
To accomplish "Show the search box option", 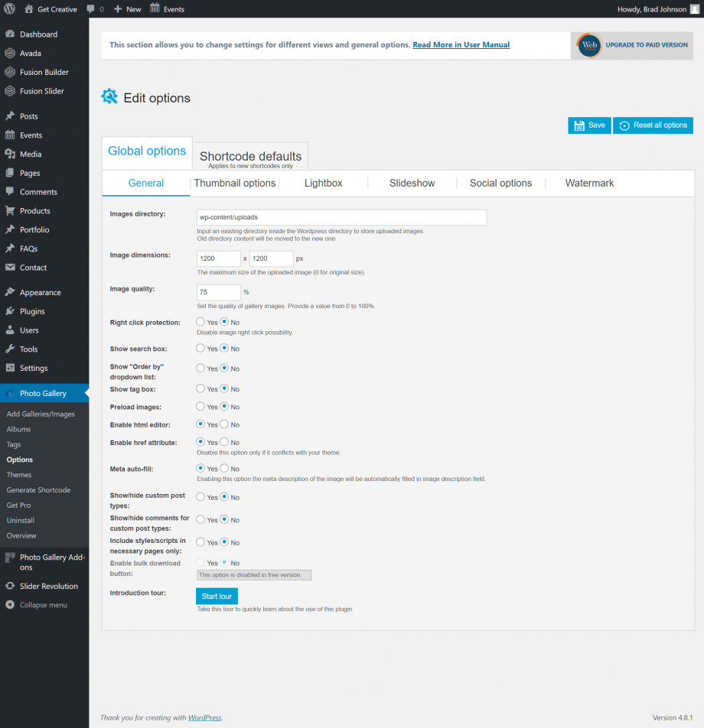I will 202,349.
